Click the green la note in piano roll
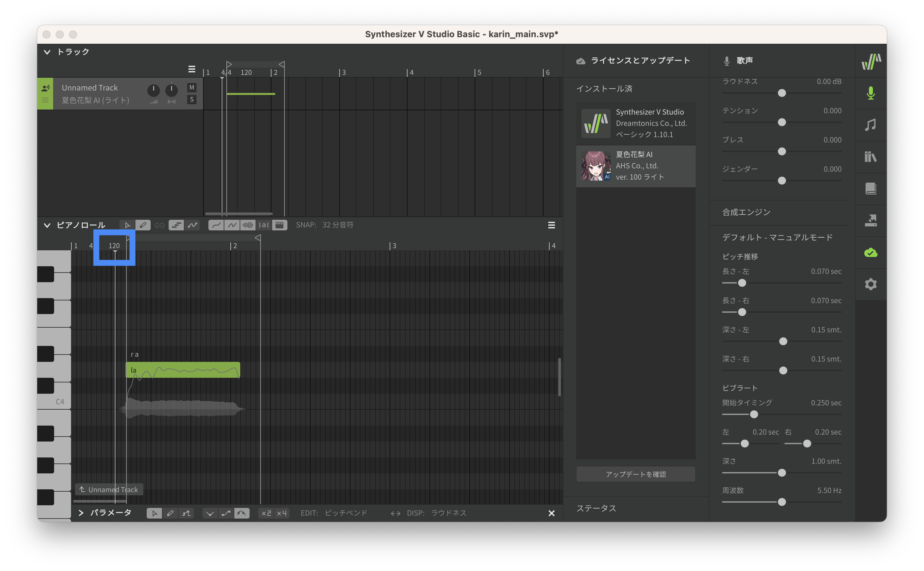Image resolution: width=924 pixels, height=571 pixels. coord(183,370)
